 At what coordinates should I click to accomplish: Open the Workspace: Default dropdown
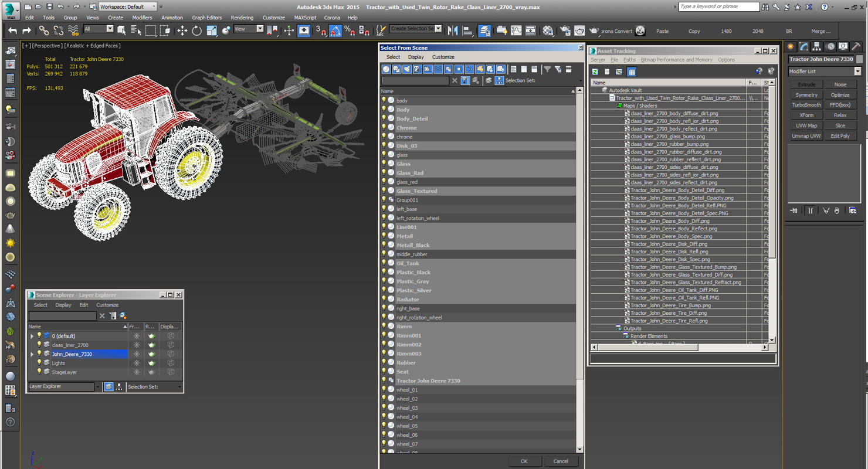(x=127, y=6)
